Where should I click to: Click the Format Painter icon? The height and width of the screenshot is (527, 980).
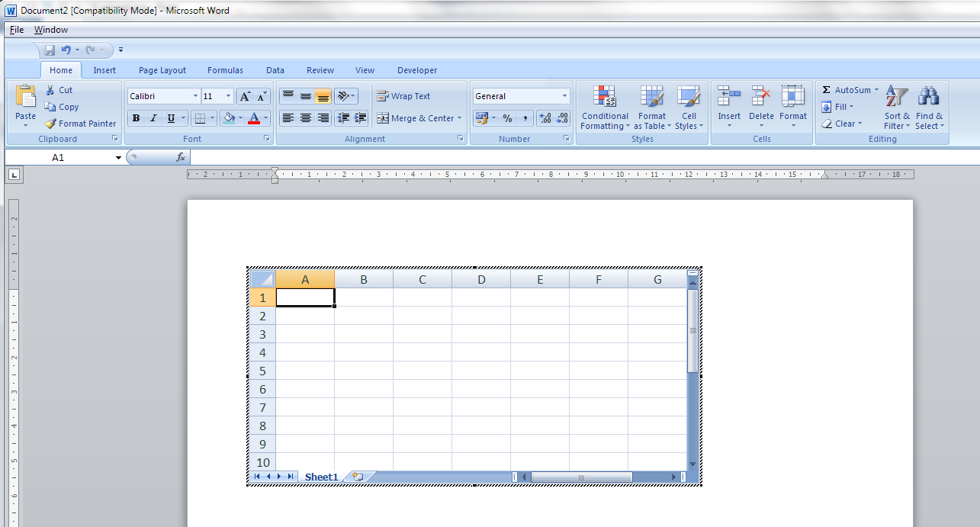(51, 124)
